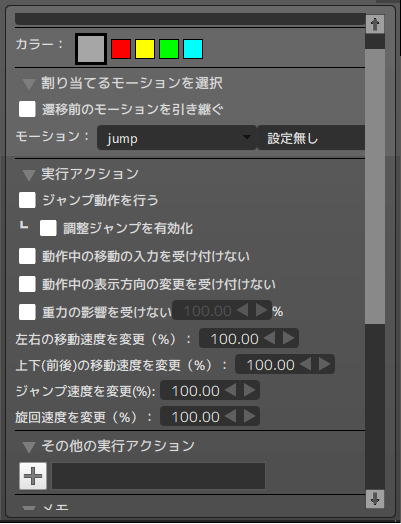The height and width of the screenshot is (524, 401).
Task: Increase gravity percentage with right arrow
Action: click(x=261, y=310)
